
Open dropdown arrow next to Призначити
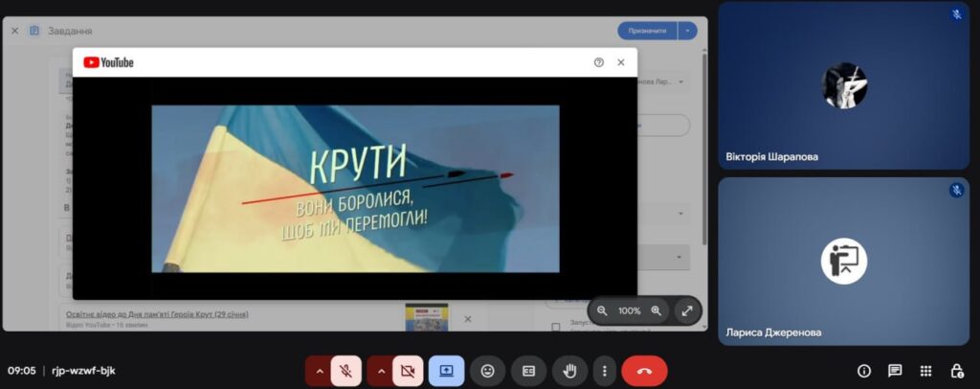[687, 31]
